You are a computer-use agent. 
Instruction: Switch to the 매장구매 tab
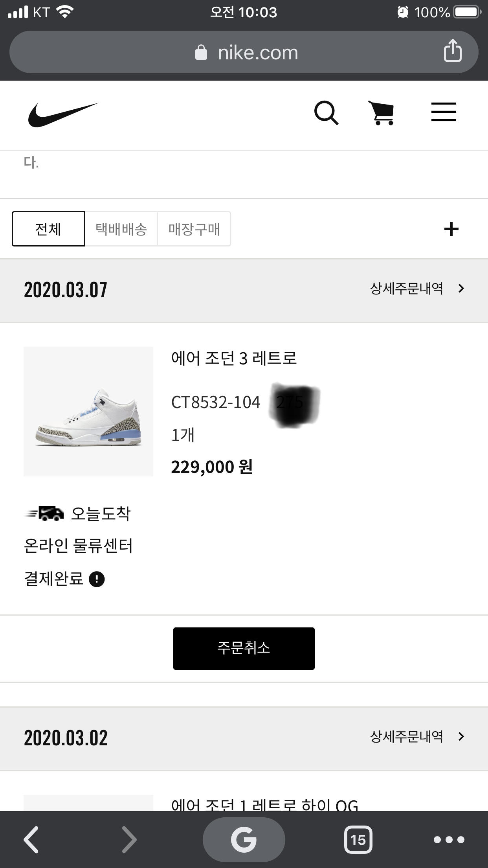194,229
